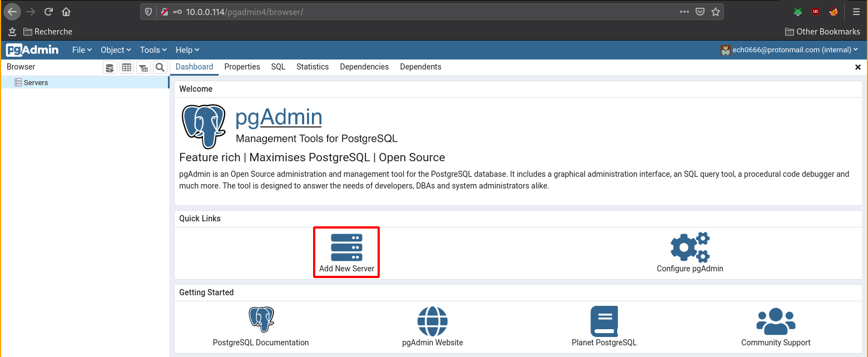Open the Recherche bookmarks folder

coord(48,32)
